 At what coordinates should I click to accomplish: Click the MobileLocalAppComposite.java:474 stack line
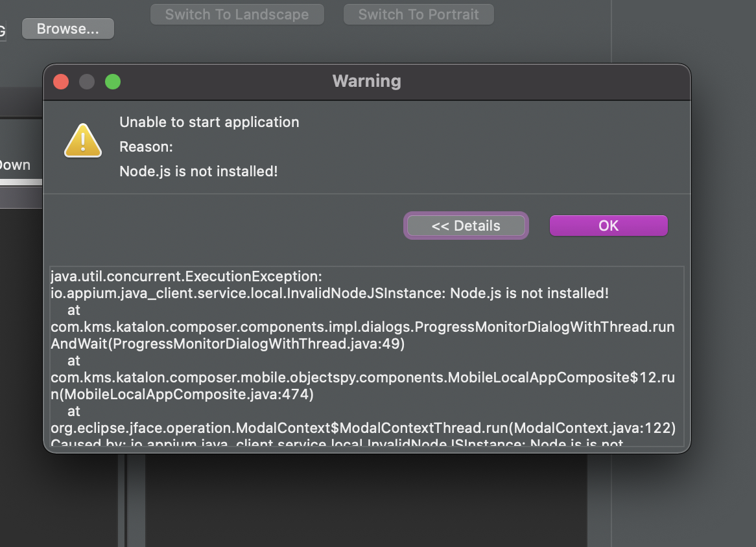[x=362, y=386]
